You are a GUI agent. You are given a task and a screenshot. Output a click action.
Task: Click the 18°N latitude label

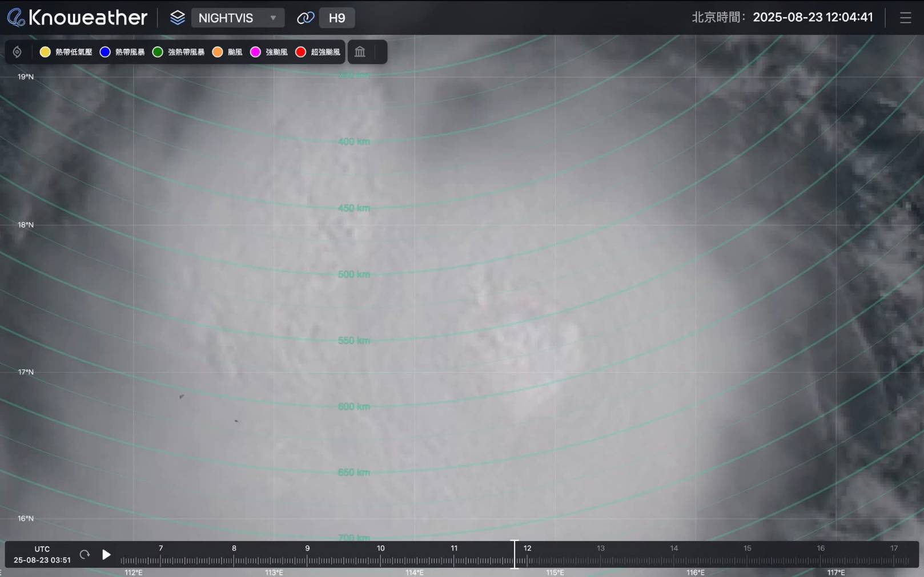[26, 224]
